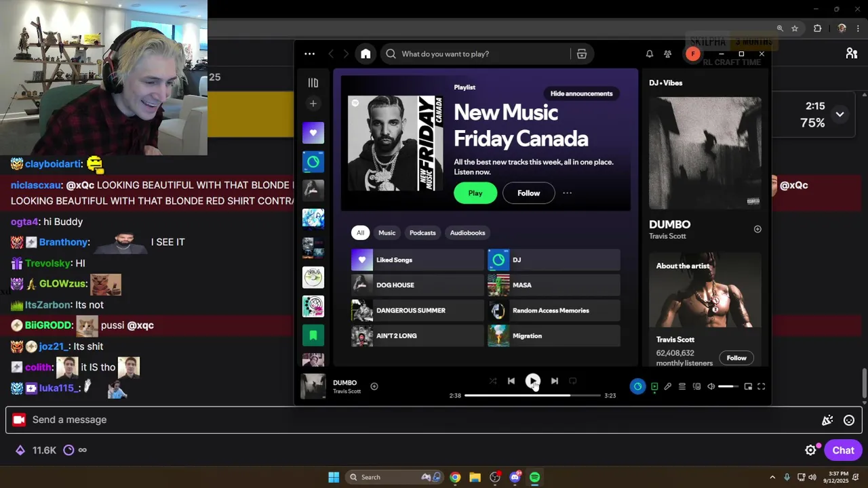Open Chrome from the Windows taskbar
Viewport: 868px width, 488px height.
pos(455,477)
